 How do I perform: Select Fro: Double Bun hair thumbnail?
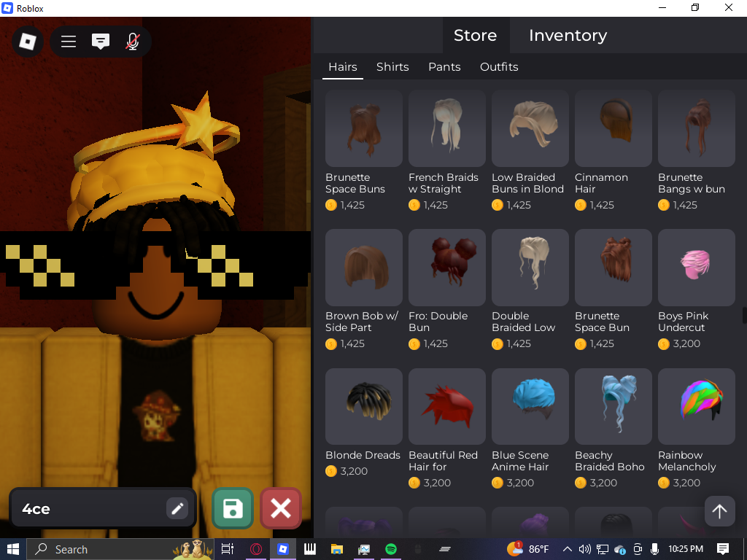[447, 267]
